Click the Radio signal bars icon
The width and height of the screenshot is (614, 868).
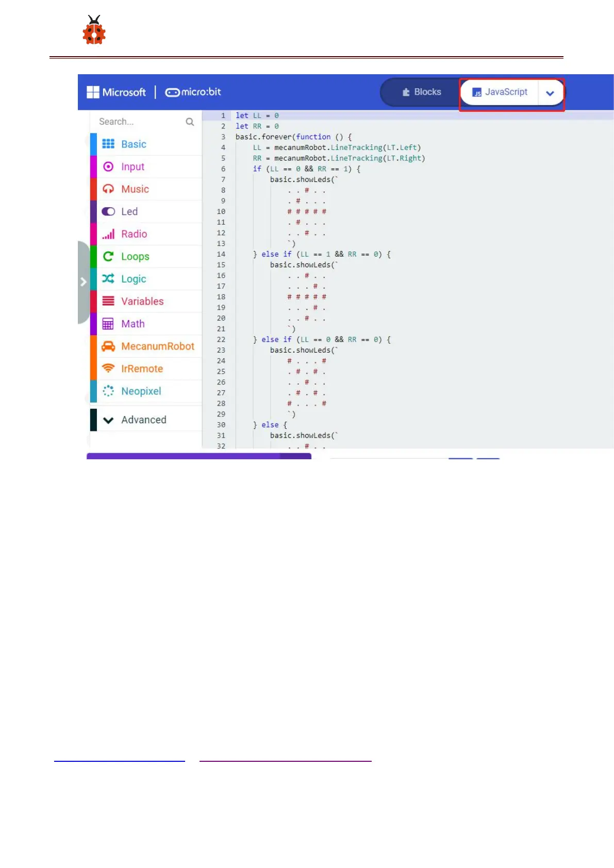coord(108,234)
